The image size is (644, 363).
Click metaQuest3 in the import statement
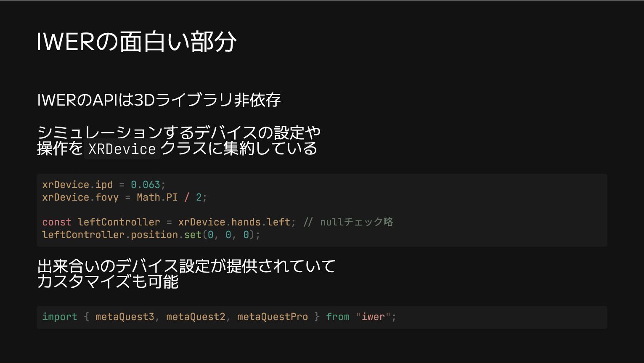pyautogui.click(x=125, y=317)
